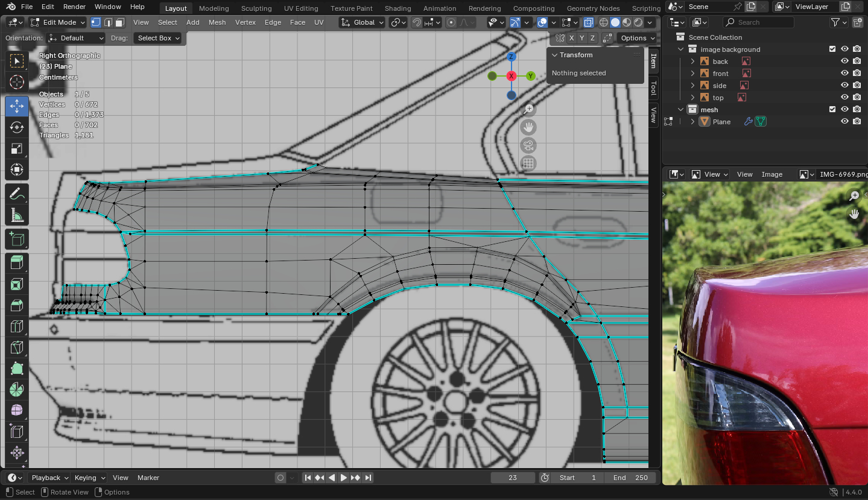Toggle perspective/orthographic grid gizmo
Viewport: 868px width, 500px height.
click(528, 163)
